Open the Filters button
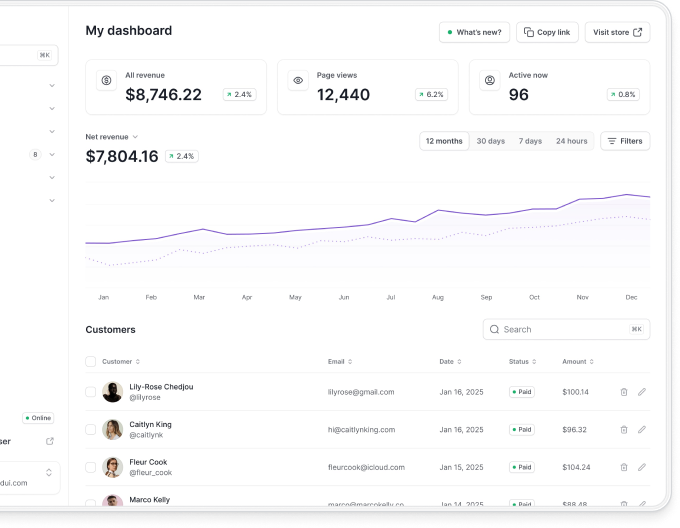 coord(624,141)
